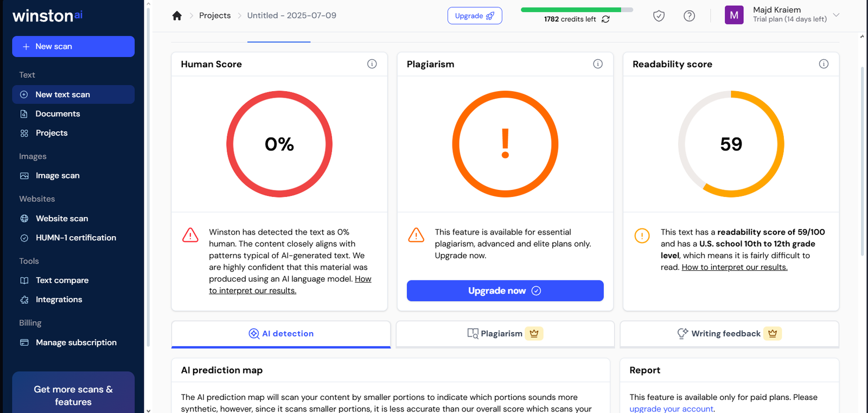Start a New scan

click(x=73, y=47)
